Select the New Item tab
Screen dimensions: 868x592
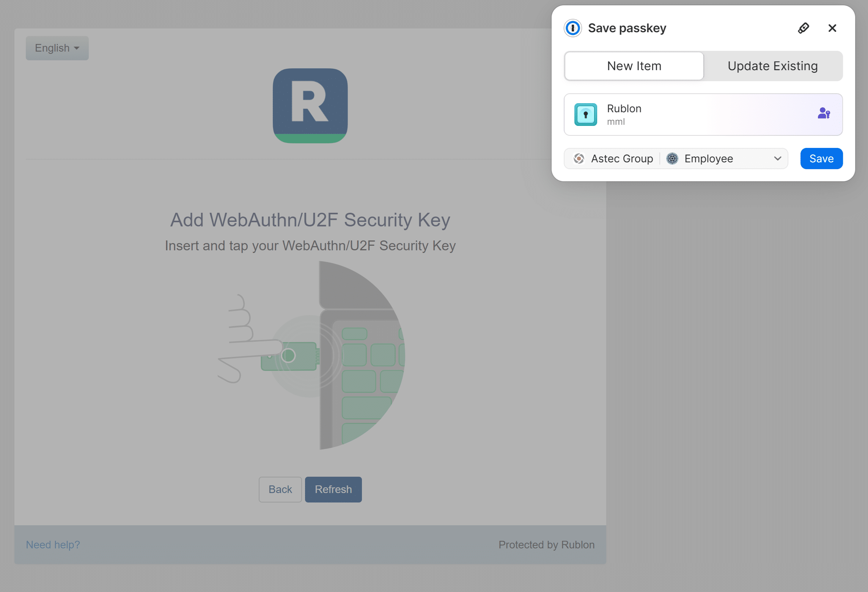[634, 66]
